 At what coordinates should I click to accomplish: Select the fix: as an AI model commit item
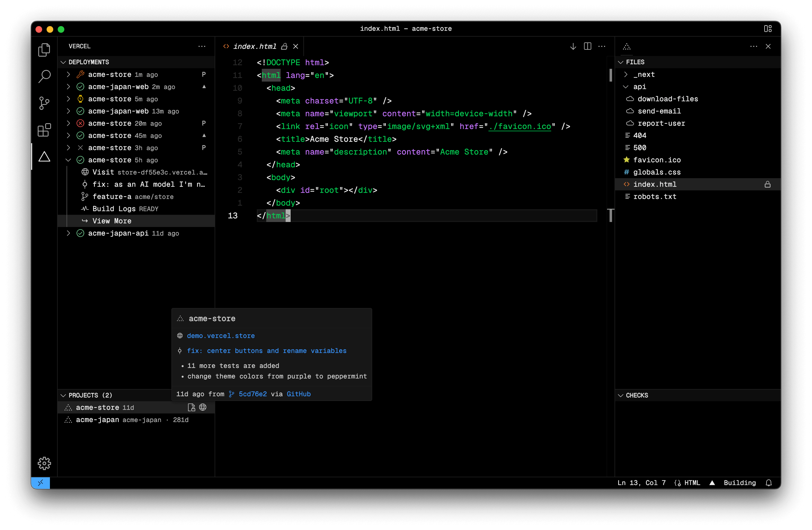[137, 184]
